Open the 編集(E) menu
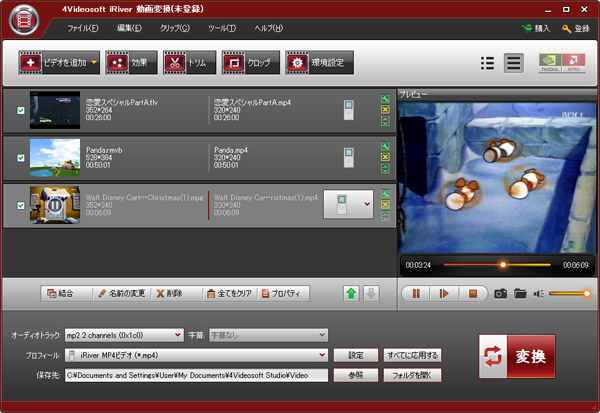This screenshot has height=413, width=600. (x=129, y=28)
